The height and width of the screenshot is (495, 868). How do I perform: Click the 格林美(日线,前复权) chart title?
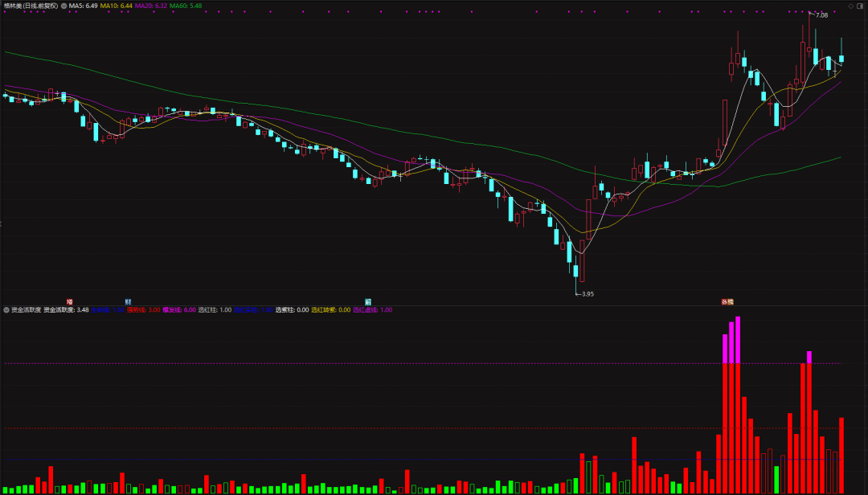click(31, 6)
